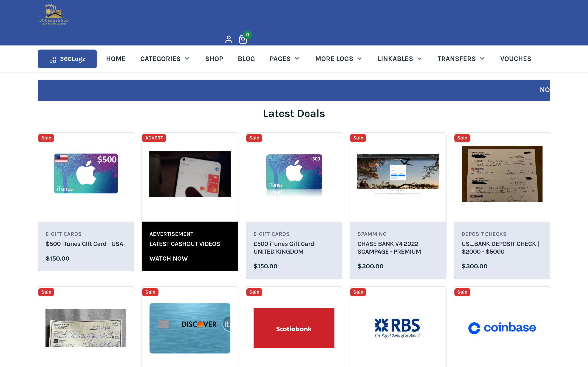The width and height of the screenshot is (588, 367).
Task: Click the E-GIFT CARDS category label
Action: [x=63, y=234]
